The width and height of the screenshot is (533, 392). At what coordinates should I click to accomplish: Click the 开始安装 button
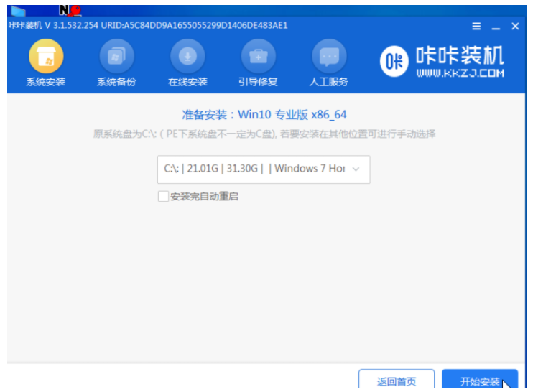pos(480,379)
